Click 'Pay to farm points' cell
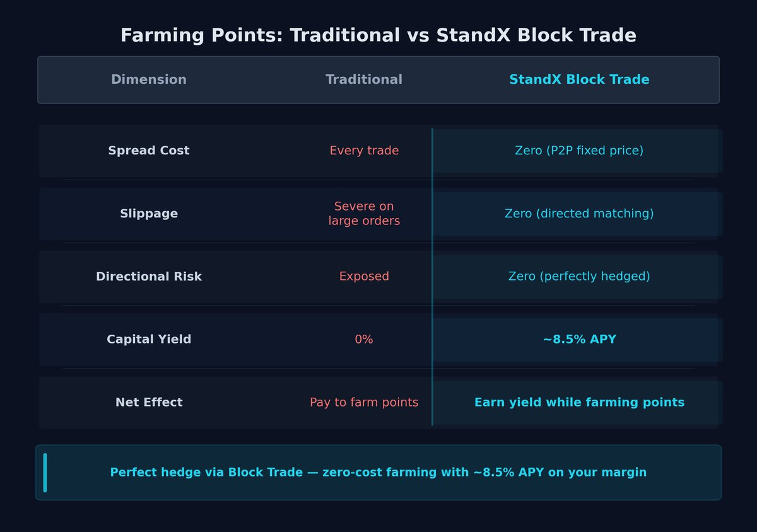 click(x=364, y=402)
